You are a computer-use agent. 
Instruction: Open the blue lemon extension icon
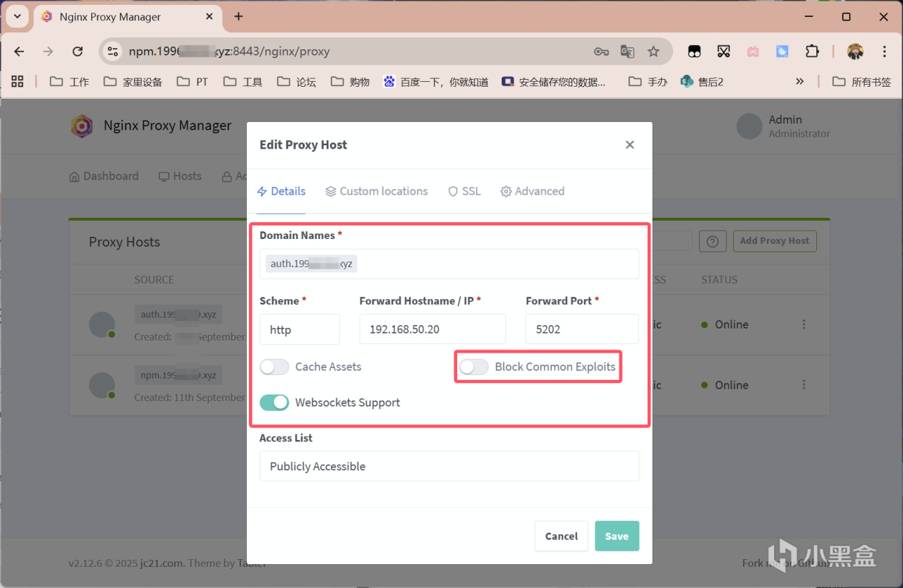pyautogui.click(x=782, y=51)
